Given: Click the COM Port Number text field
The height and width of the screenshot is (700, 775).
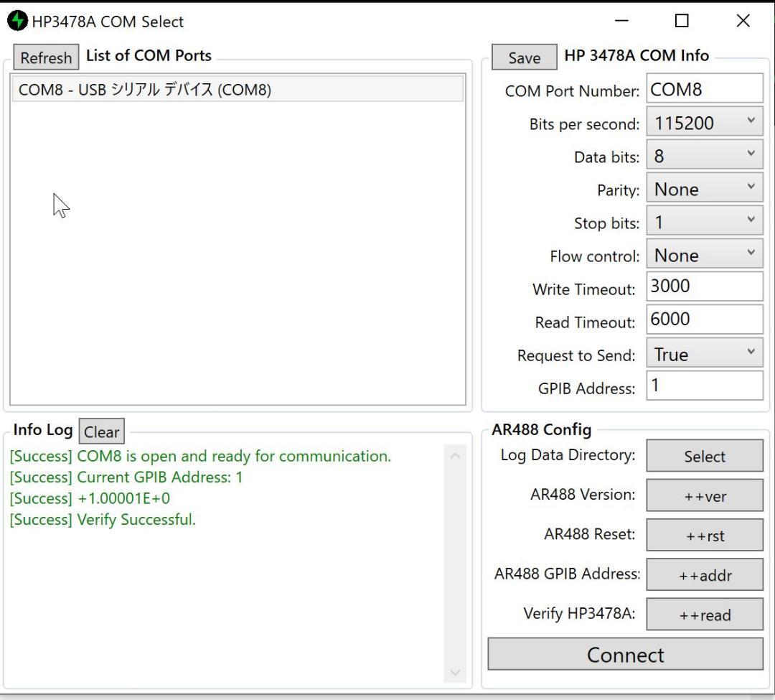Looking at the screenshot, I should (704, 90).
